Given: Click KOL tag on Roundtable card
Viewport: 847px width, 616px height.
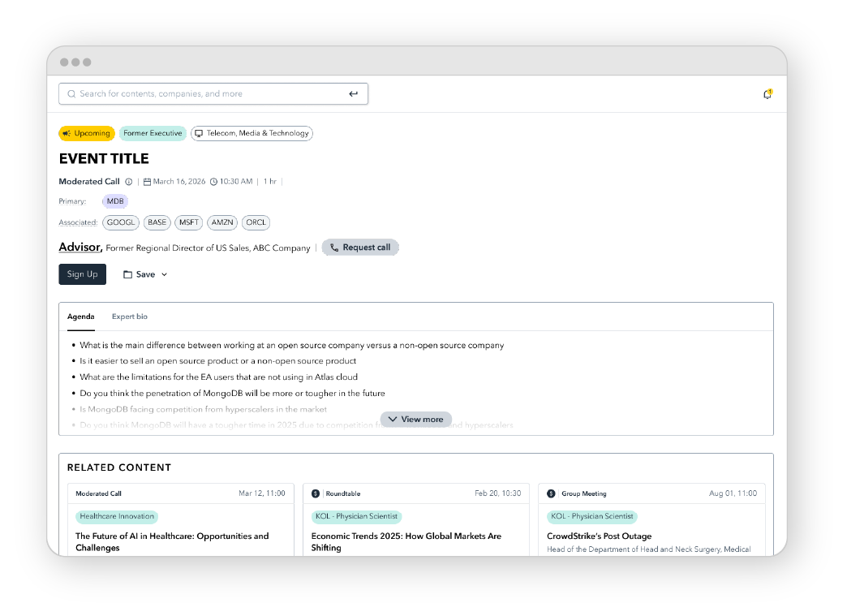Looking at the screenshot, I should 356,516.
